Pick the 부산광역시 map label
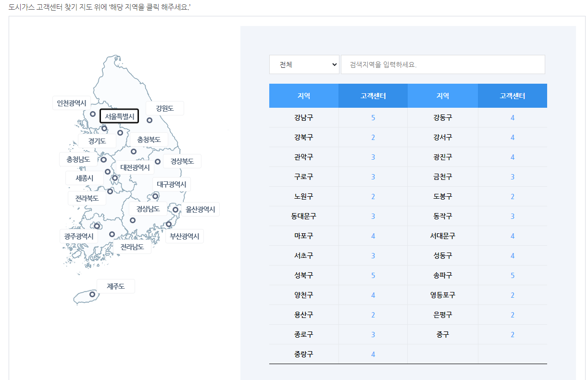This screenshot has width=588, height=380. (x=185, y=236)
